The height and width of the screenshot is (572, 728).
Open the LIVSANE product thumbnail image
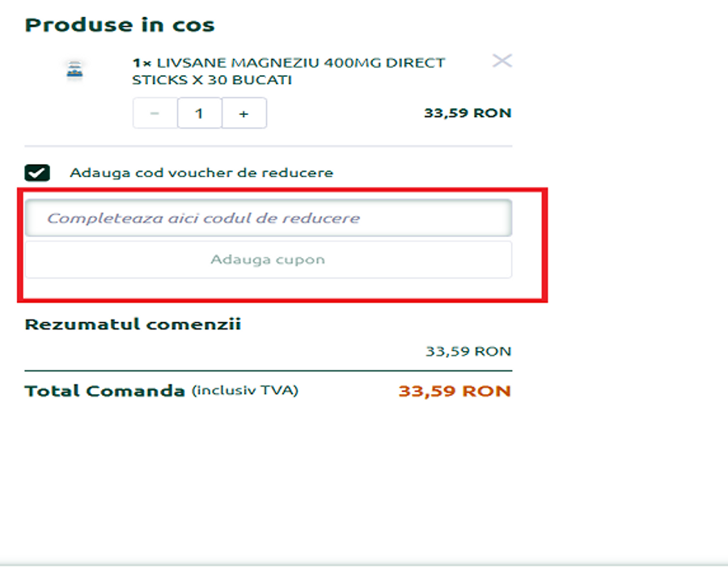[x=74, y=70]
